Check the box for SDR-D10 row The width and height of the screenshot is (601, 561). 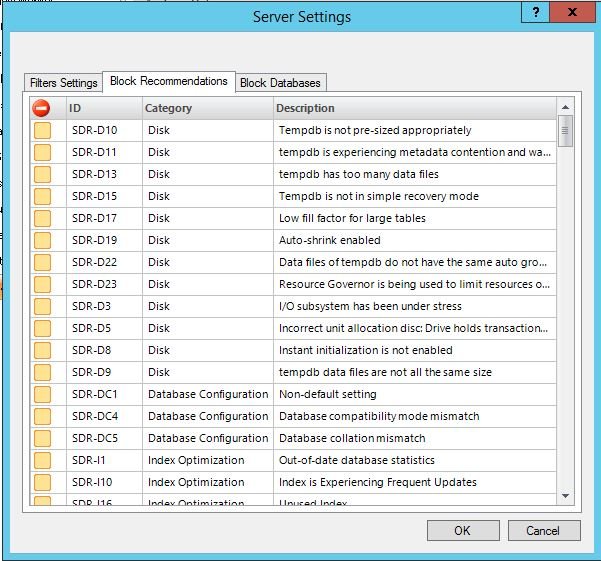42,130
